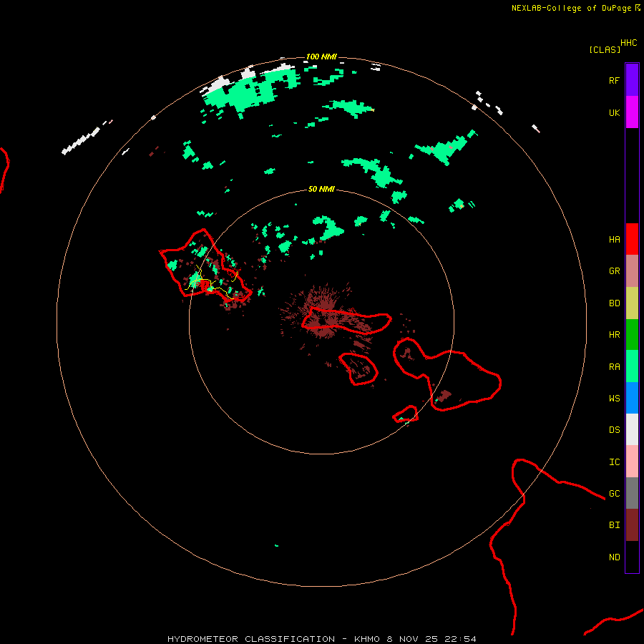Select the GR legend color block
Viewport: 644px width, 644px height.
click(632, 271)
